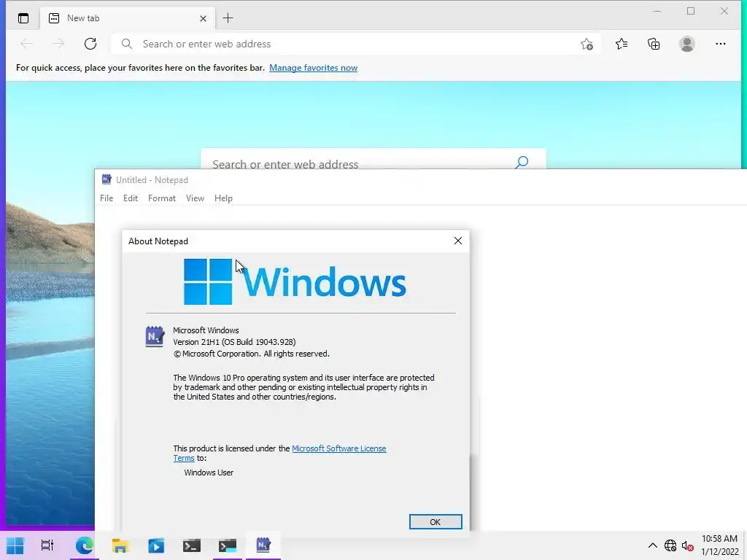Open network status tray icon
This screenshot has height=560, width=747.
point(670,545)
